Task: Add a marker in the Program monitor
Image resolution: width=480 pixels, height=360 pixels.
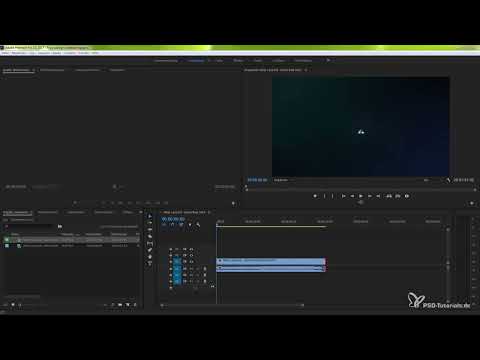Action: tap(315, 196)
